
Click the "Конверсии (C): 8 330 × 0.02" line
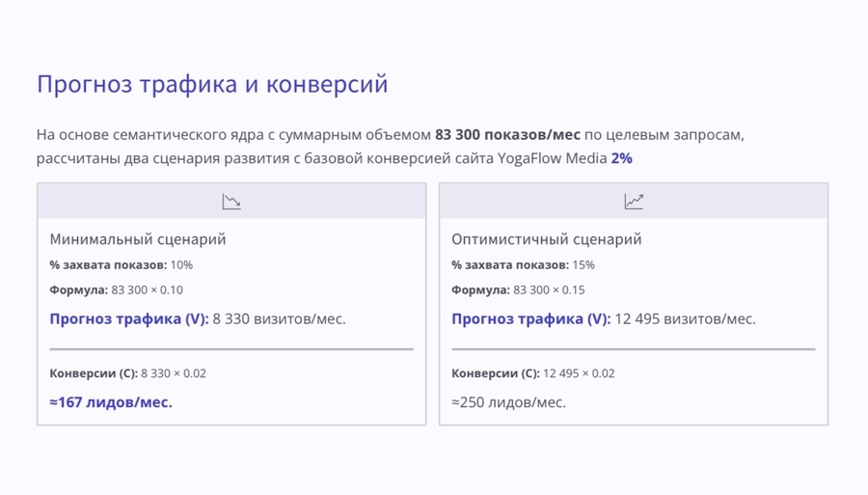point(127,373)
